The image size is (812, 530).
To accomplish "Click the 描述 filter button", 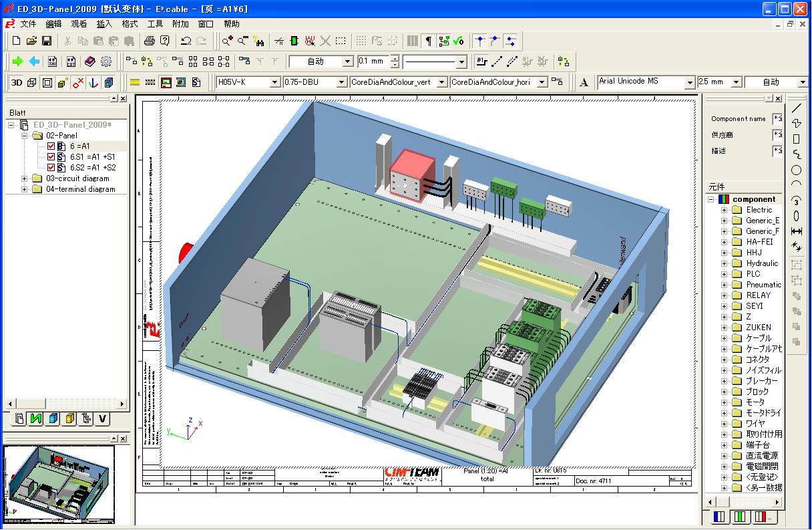I will 777,151.
